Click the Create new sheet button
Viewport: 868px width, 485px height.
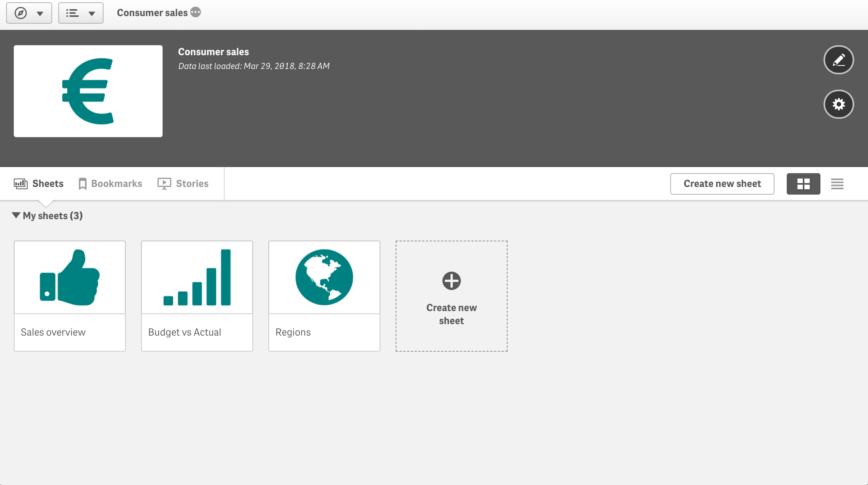coord(722,184)
